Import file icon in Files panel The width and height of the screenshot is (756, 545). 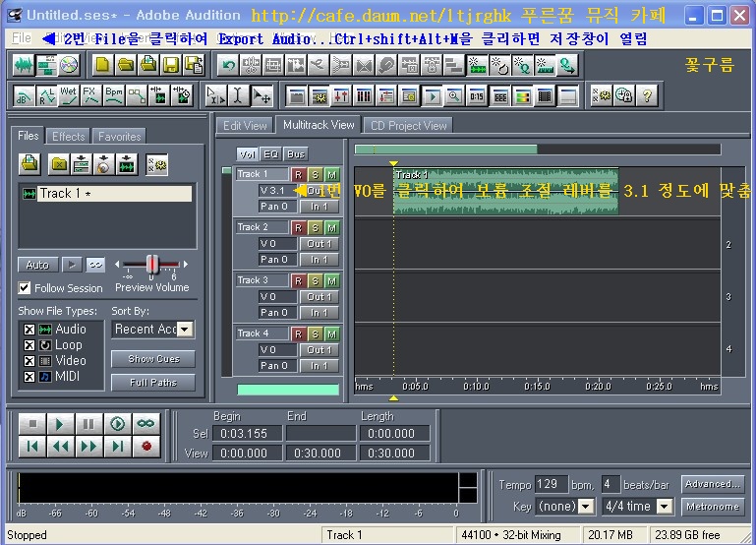click(29, 164)
